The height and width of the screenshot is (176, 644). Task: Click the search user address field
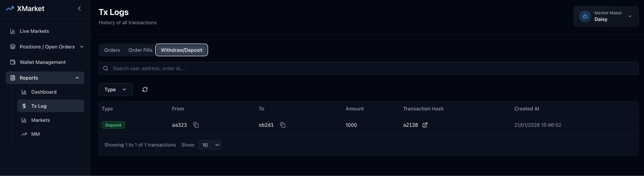pyautogui.click(x=371, y=68)
